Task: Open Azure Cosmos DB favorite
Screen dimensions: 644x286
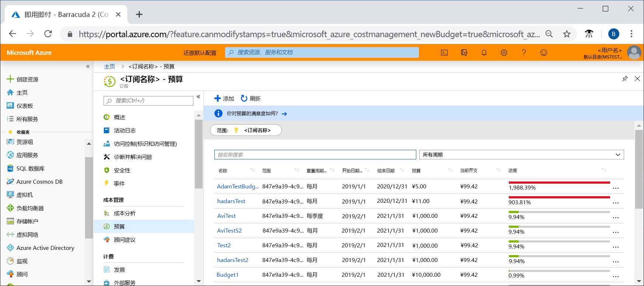Action: (x=35, y=181)
